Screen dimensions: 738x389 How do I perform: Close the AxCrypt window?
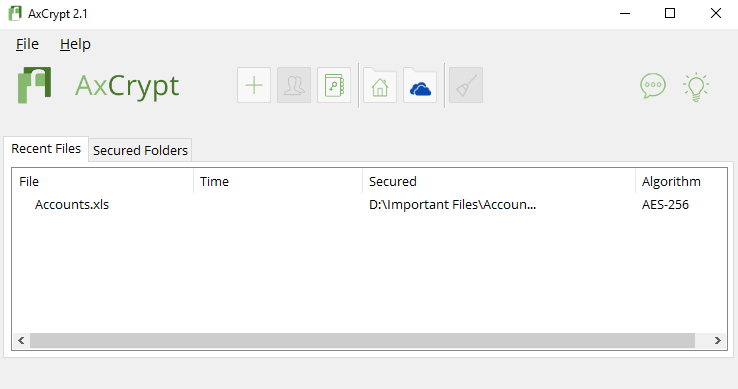pos(715,13)
